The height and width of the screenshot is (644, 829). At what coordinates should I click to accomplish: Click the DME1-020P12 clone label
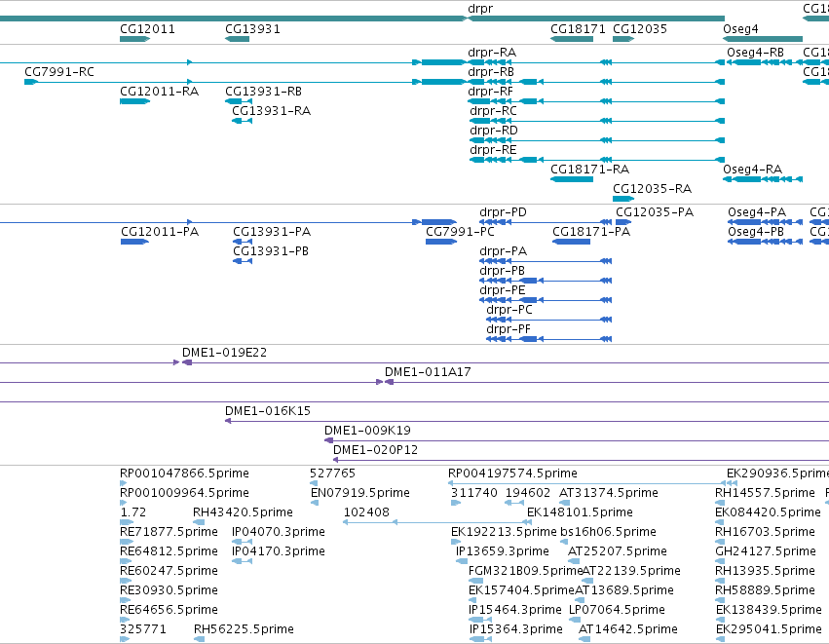[375, 450]
